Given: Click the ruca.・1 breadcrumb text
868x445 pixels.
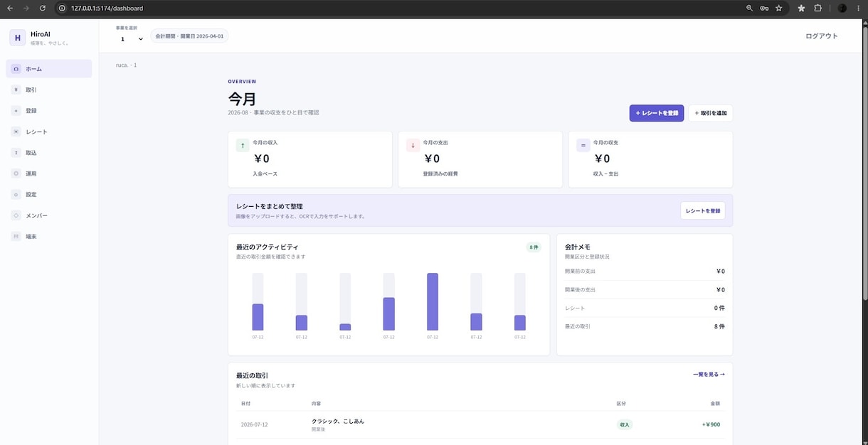Looking at the screenshot, I should pyautogui.click(x=127, y=65).
